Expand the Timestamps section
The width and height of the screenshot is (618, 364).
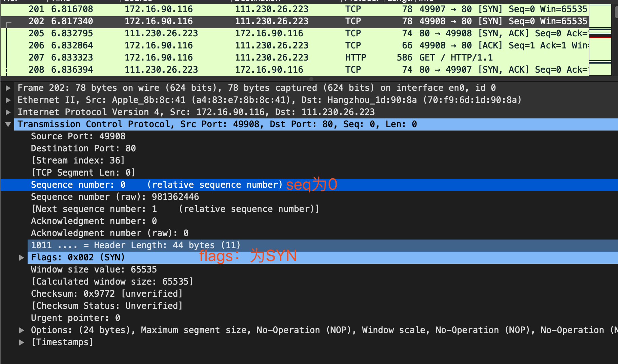click(22, 342)
